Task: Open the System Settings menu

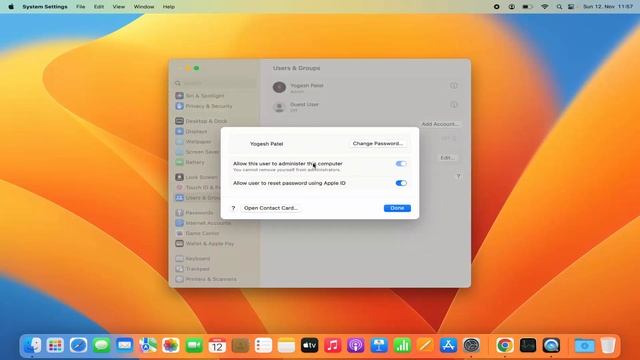Action: pyautogui.click(x=45, y=7)
